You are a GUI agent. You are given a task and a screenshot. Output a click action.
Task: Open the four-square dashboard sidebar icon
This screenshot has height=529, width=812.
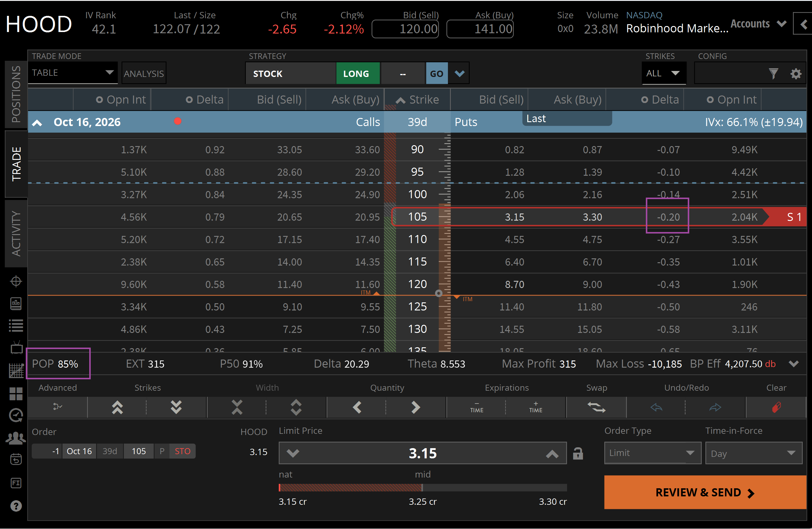(16, 394)
